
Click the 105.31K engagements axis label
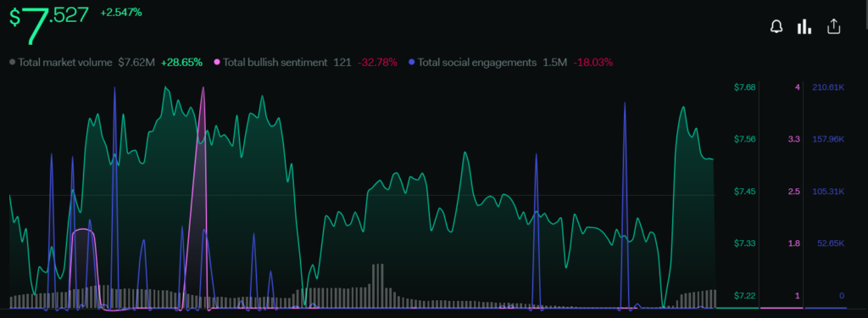828,192
